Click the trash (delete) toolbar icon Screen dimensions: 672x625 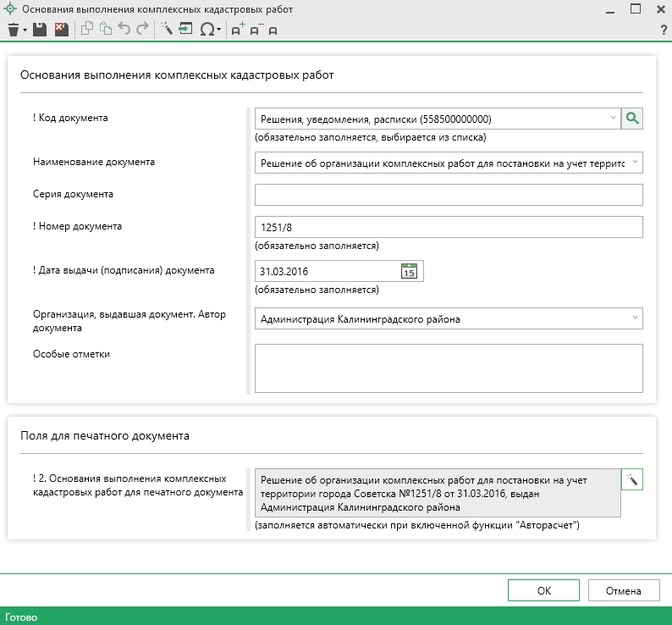(x=13, y=30)
